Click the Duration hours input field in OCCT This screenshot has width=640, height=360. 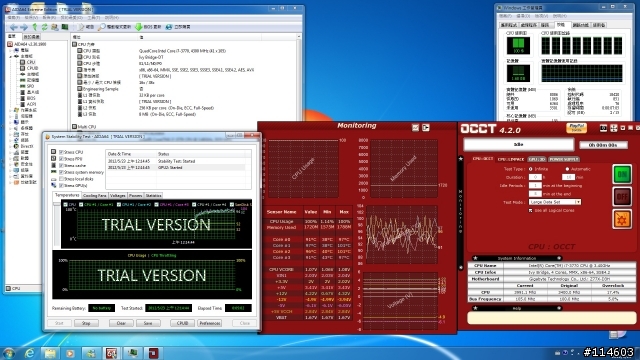(x=535, y=177)
